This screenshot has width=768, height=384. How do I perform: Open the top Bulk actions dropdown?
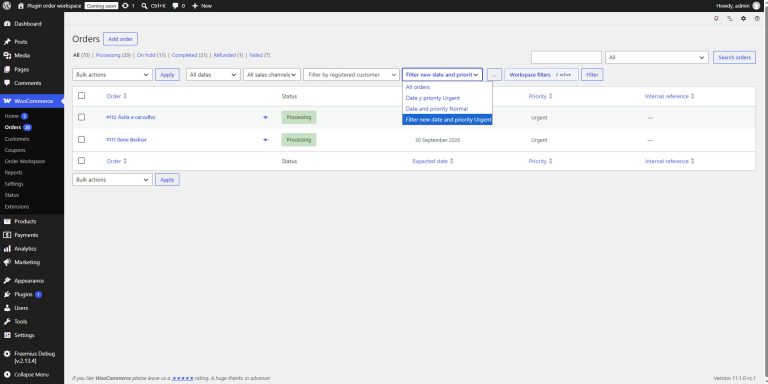113,74
